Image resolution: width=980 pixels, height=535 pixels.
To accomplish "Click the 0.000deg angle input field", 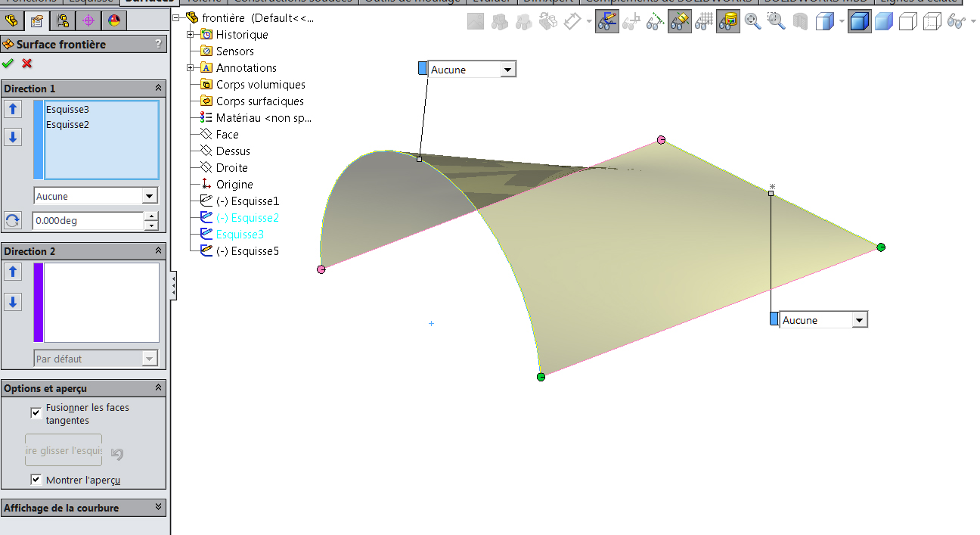I will (88, 221).
